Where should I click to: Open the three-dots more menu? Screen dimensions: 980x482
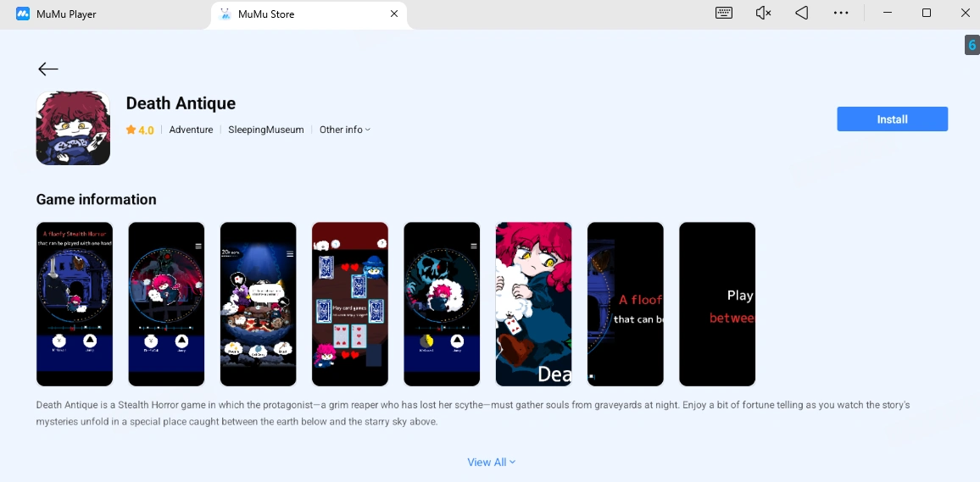pyautogui.click(x=841, y=13)
